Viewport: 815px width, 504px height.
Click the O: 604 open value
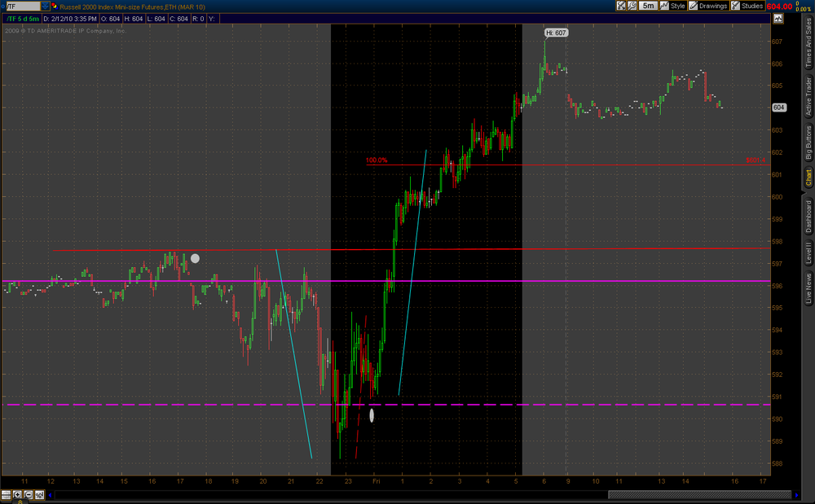coord(110,19)
